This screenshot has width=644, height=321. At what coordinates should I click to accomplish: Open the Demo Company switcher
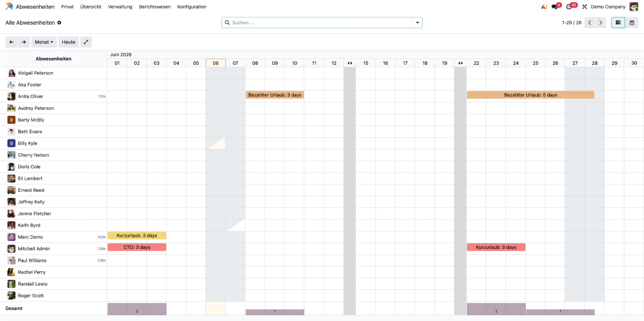click(608, 7)
